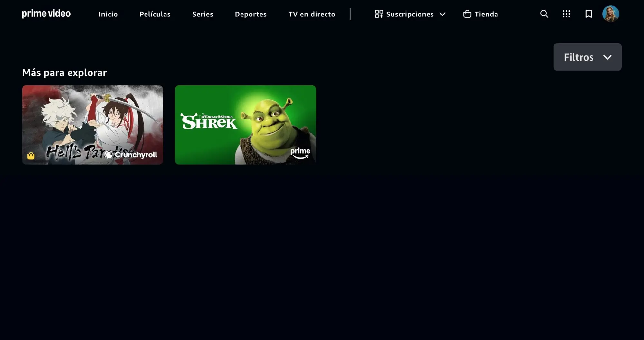Expand the Suscripciones dropdown chevron
644x340 pixels.
[x=442, y=14]
